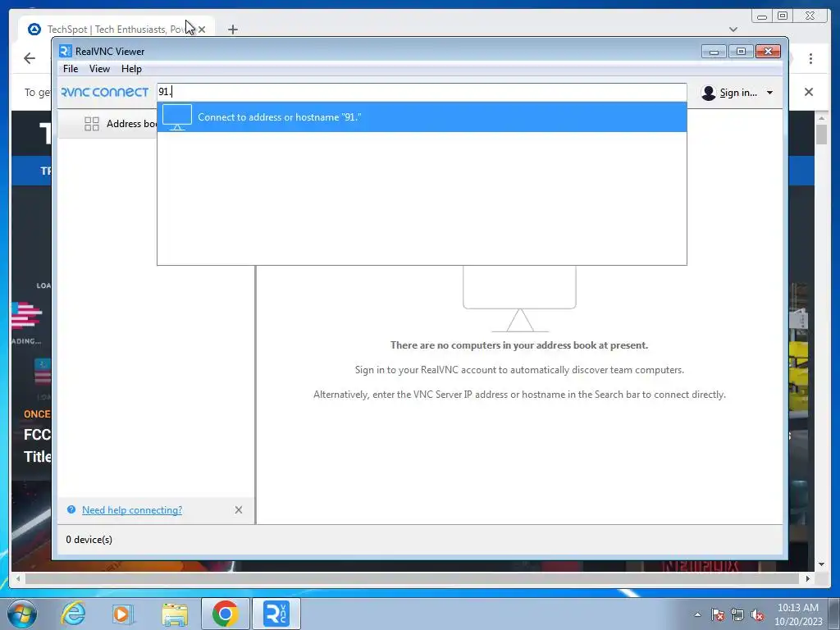Maximize the RealVNC Viewer window
Screen dimensions: 840x630
741,52
